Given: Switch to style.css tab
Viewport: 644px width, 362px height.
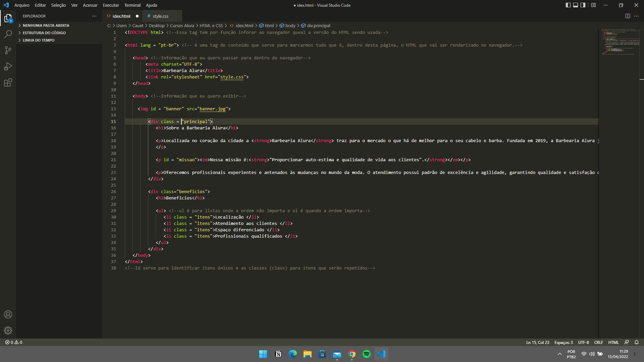Looking at the screenshot, I should pos(162,16).
